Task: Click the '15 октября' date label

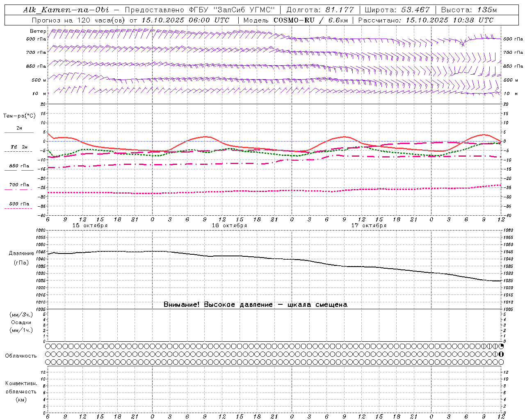Action: tap(90, 226)
